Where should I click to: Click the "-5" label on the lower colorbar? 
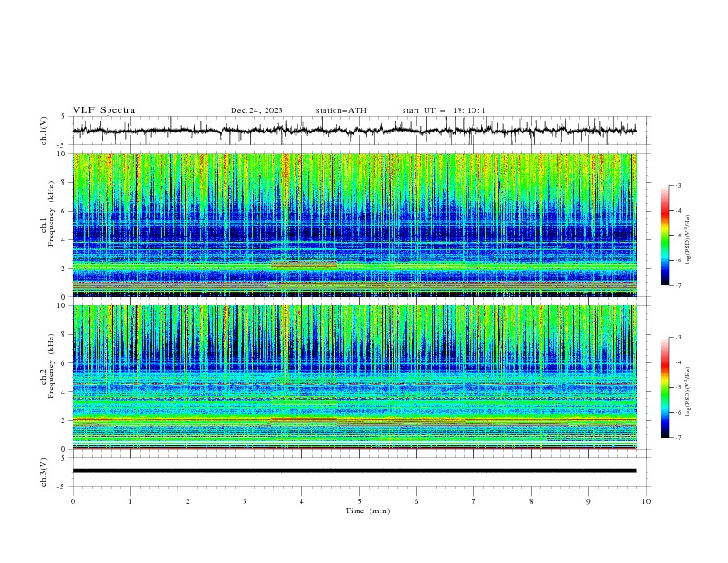pos(678,387)
